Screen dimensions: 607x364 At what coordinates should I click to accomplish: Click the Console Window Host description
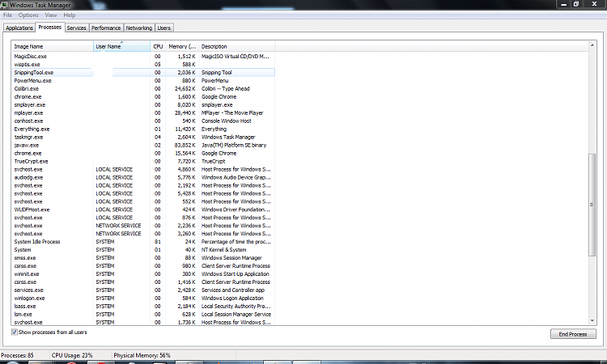coord(227,121)
